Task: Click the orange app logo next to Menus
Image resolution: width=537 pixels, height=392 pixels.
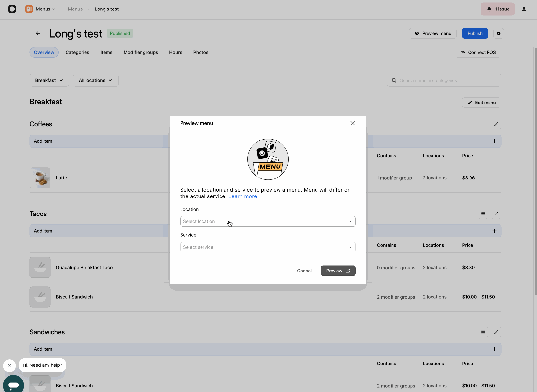Action: (x=29, y=9)
